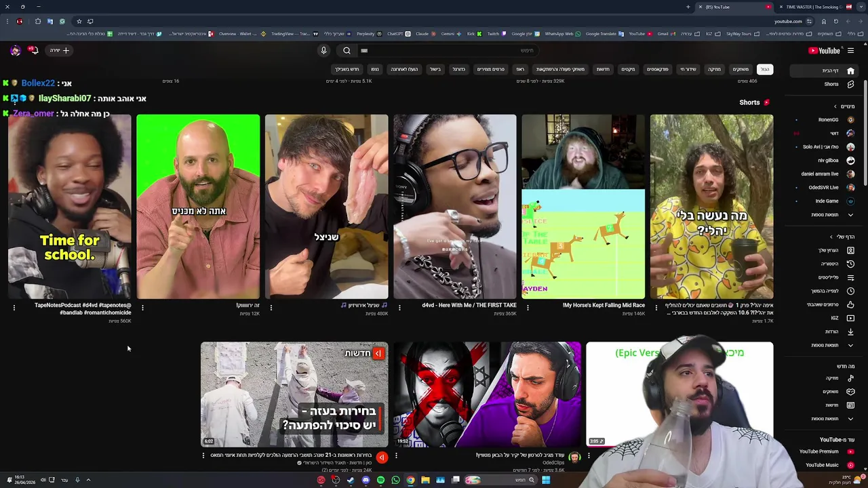Open WhatsApp from the taskbar
868x488 pixels.
tap(395, 480)
